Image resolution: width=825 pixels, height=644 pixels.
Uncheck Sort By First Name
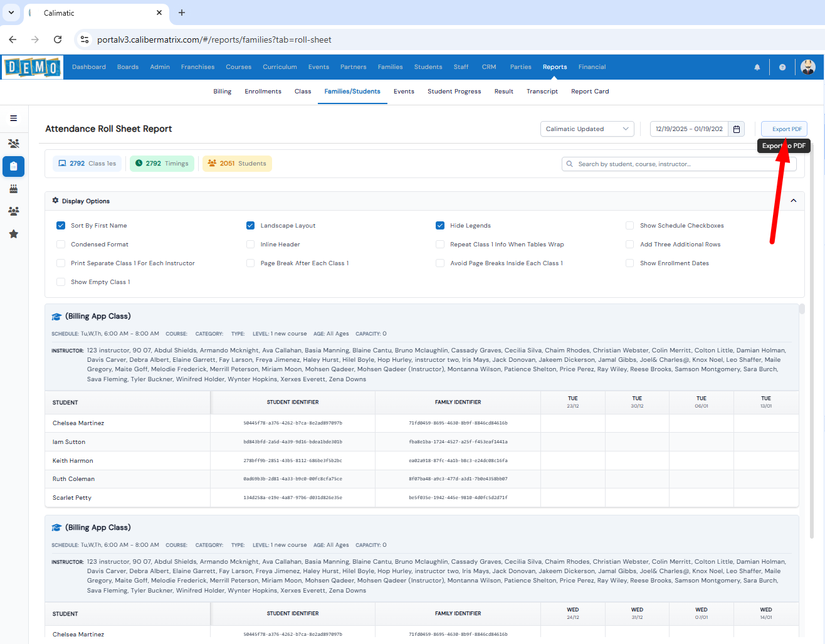point(61,226)
